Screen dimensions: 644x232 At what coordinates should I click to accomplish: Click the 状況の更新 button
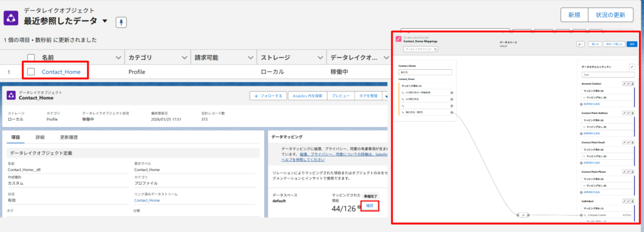pyautogui.click(x=610, y=15)
